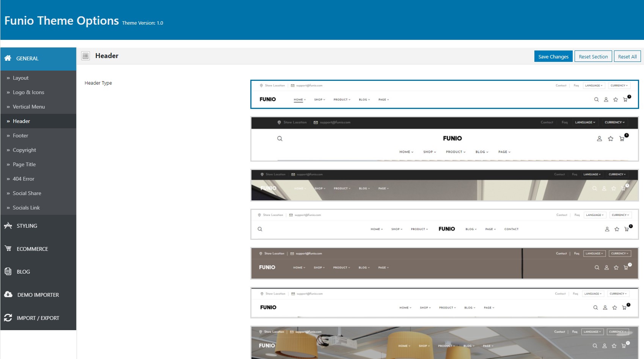
Task: Click the Demo Importer cloud icon
Action: (x=8, y=294)
